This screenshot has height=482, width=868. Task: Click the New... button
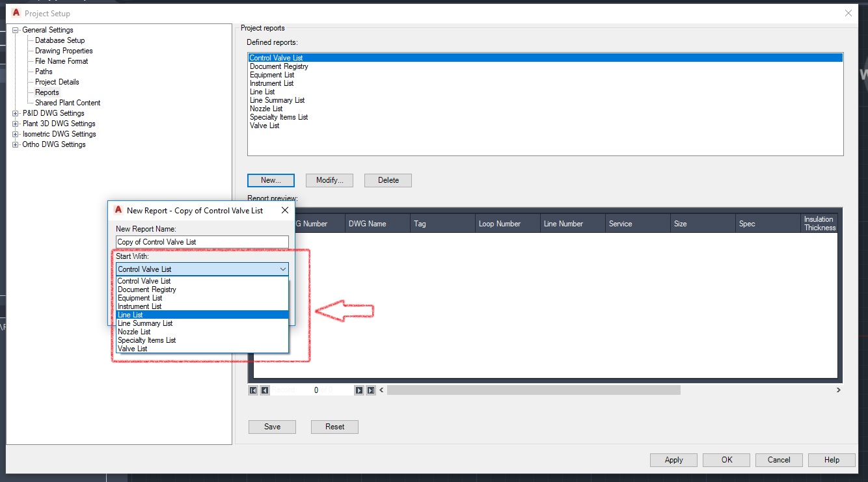click(271, 180)
